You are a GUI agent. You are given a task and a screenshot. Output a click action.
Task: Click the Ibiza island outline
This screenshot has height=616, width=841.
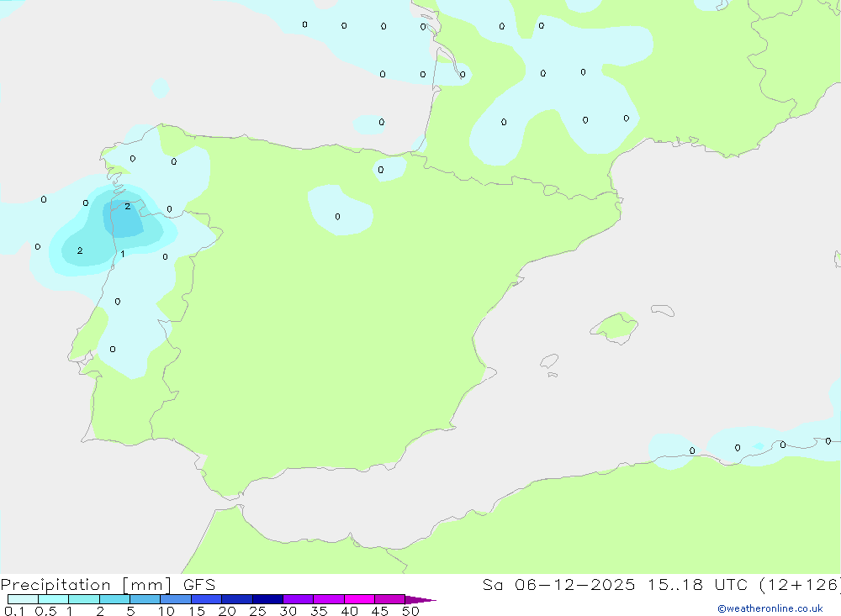click(x=549, y=361)
